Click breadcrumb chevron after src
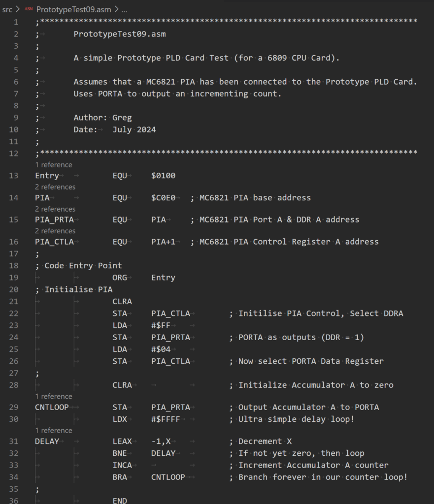Viewport: 434px width, 504px height. (x=18, y=9)
